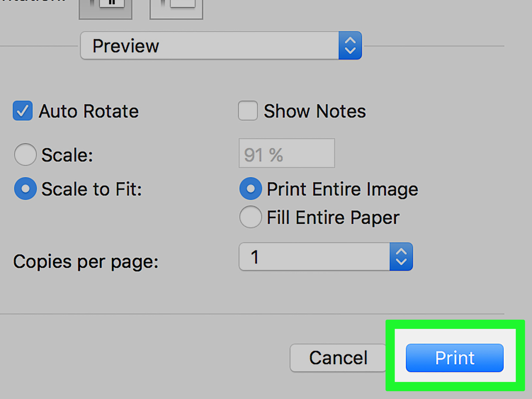Click the blue arrows on Preview popup

coord(350,45)
